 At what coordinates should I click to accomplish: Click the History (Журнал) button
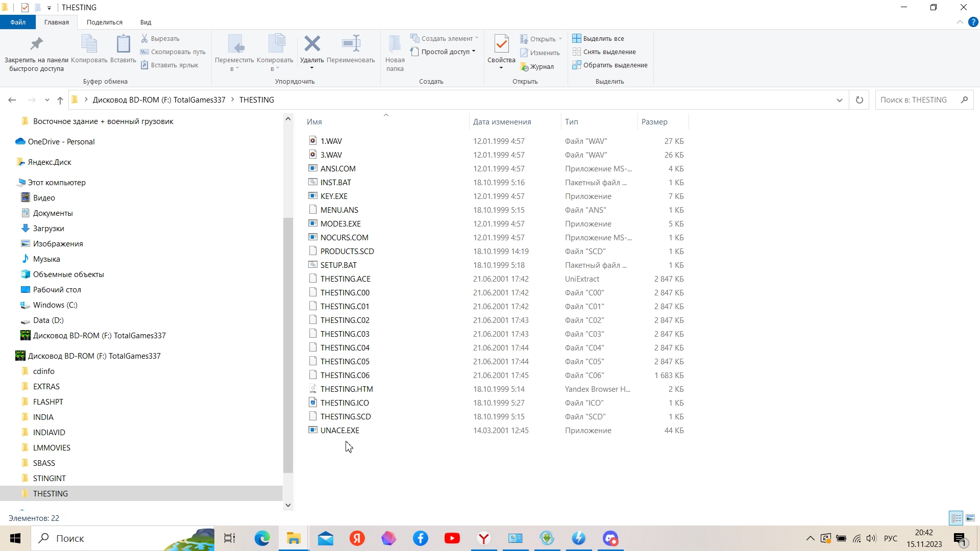[537, 66]
